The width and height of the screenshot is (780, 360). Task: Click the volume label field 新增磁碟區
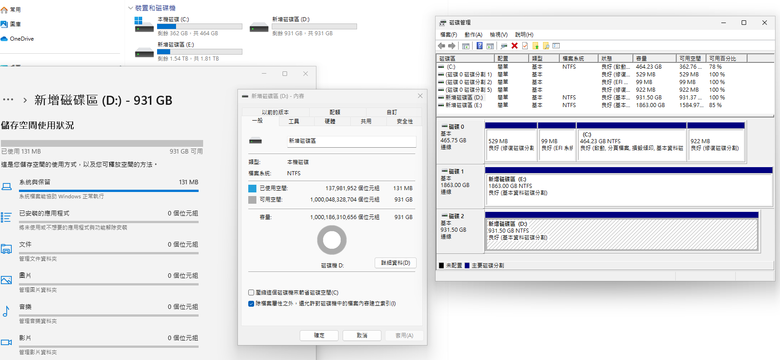(x=351, y=141)
